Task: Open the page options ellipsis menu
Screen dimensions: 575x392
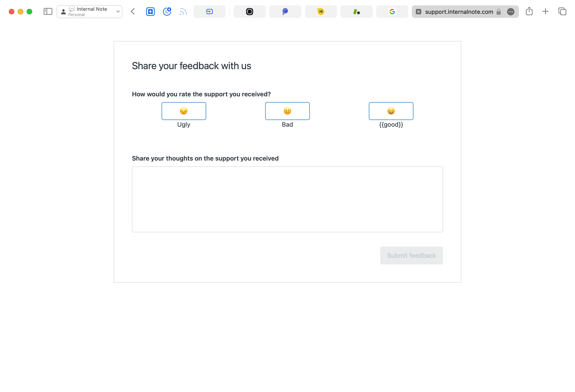Action: pyautogui.click(x=511, y=12)
